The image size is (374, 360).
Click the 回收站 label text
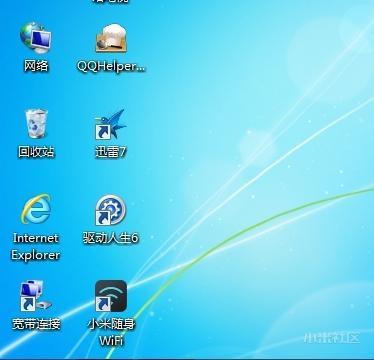pyautogui.click(x=36, y=152)
